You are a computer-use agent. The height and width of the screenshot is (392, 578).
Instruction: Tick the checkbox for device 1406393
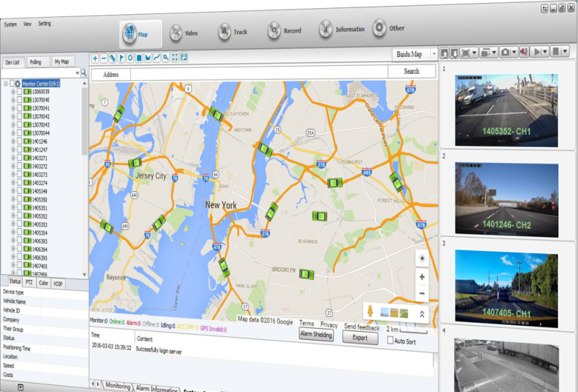[20, 241]
